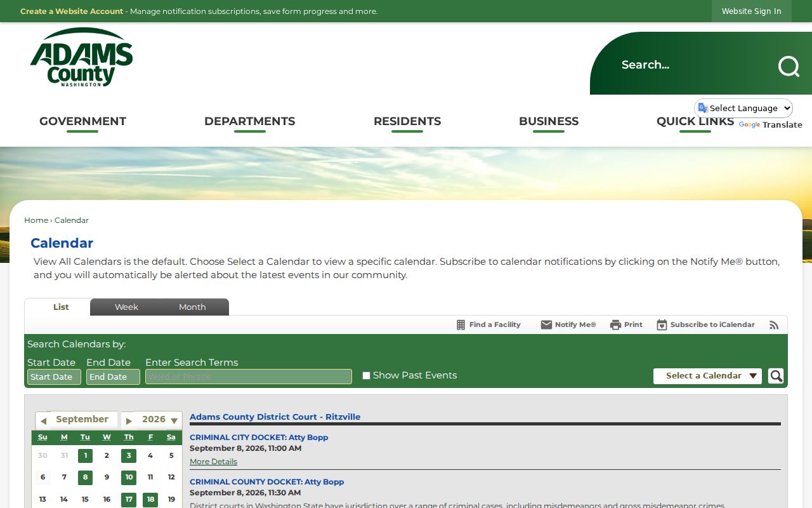Click the Start Date field
The width and height of the screenshot is (812, 508).
pyautogui.click(x=54, y=377)
